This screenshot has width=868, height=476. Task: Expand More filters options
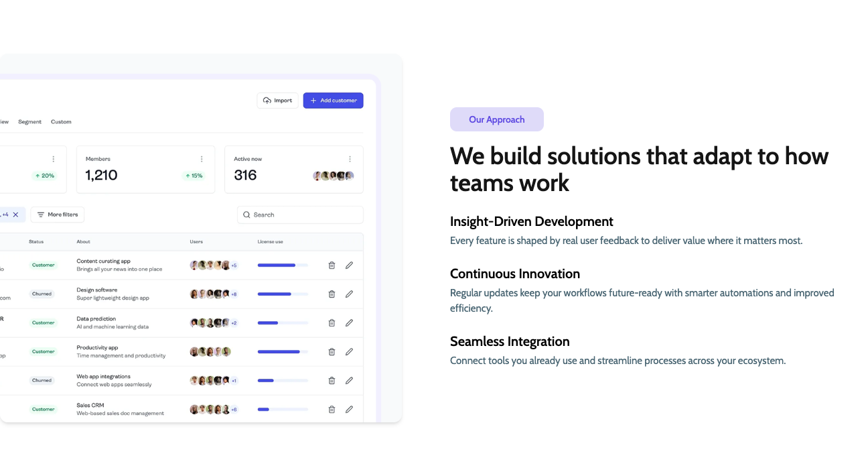click(58, 215)
